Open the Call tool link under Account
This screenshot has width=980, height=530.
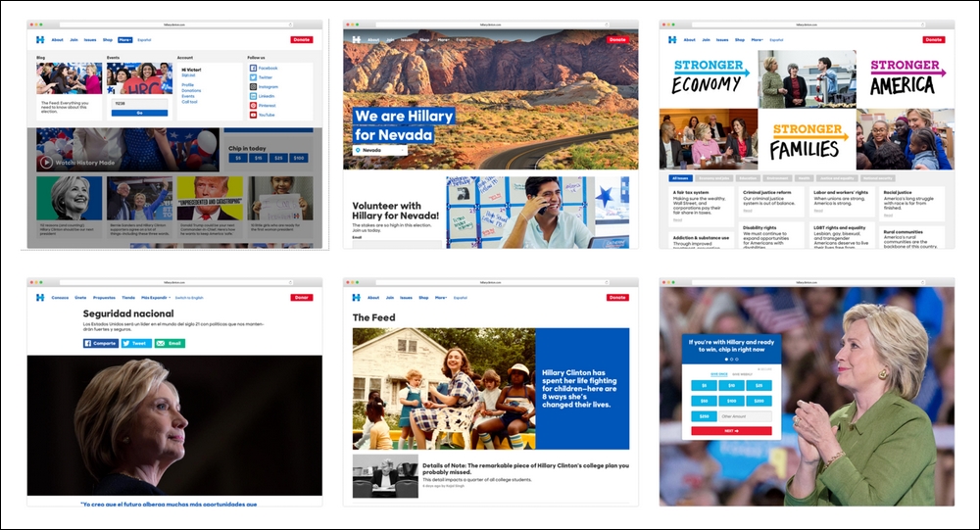tap(189, 101)
